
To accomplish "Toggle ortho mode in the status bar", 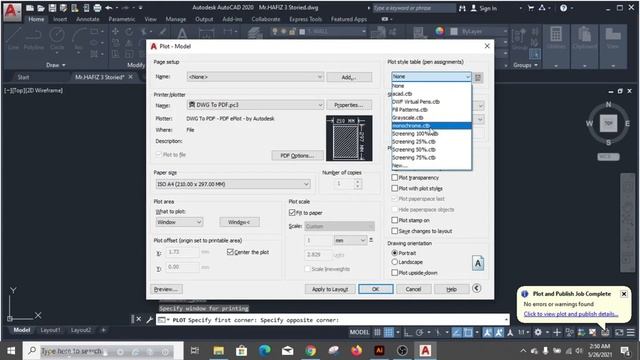I will coord(407,332).
